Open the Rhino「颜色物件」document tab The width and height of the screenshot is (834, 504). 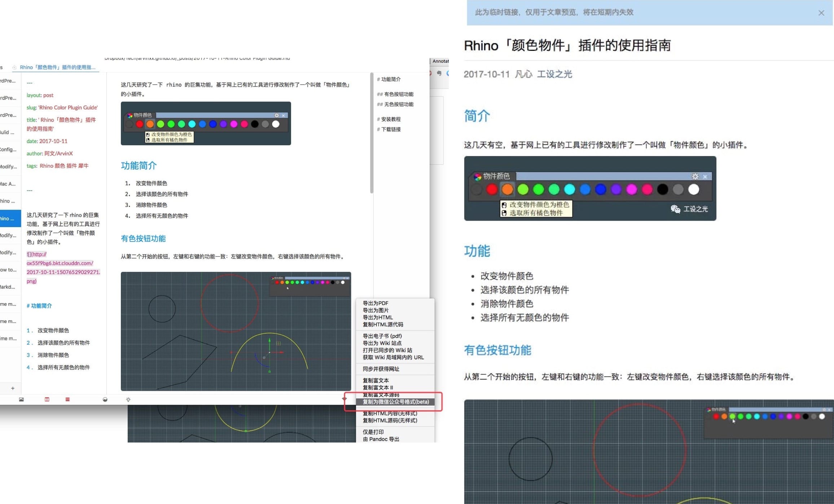pyautogui.click(x=57, y=67)
